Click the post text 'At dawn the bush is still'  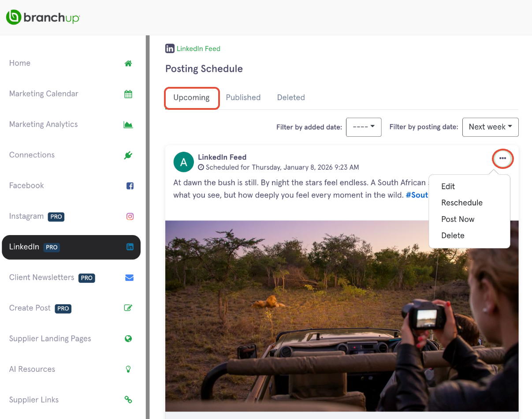point(215,183)
